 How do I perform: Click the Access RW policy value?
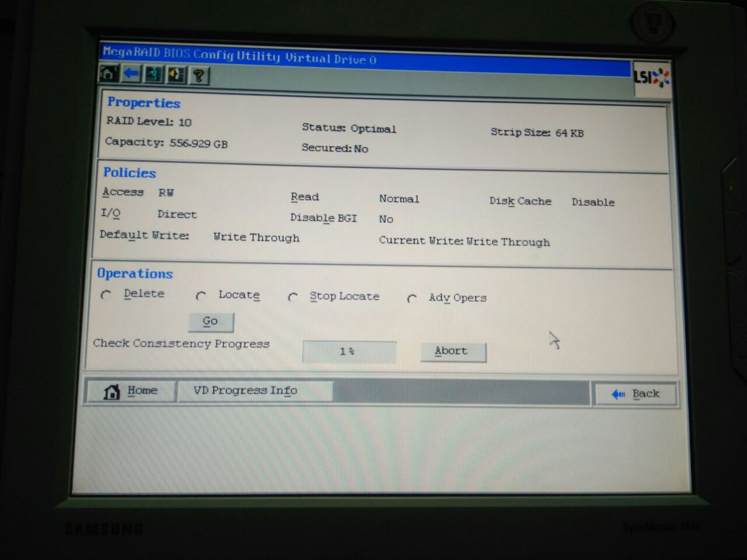pos(166,192)
